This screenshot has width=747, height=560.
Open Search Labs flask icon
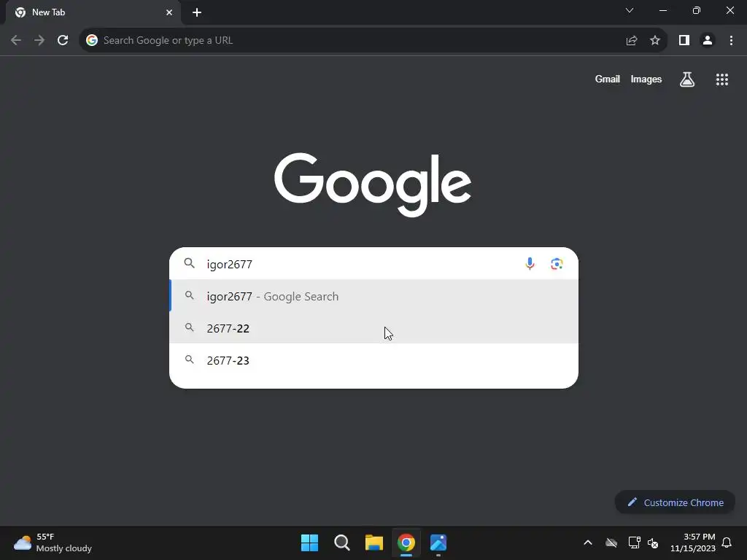pos(686,79)
